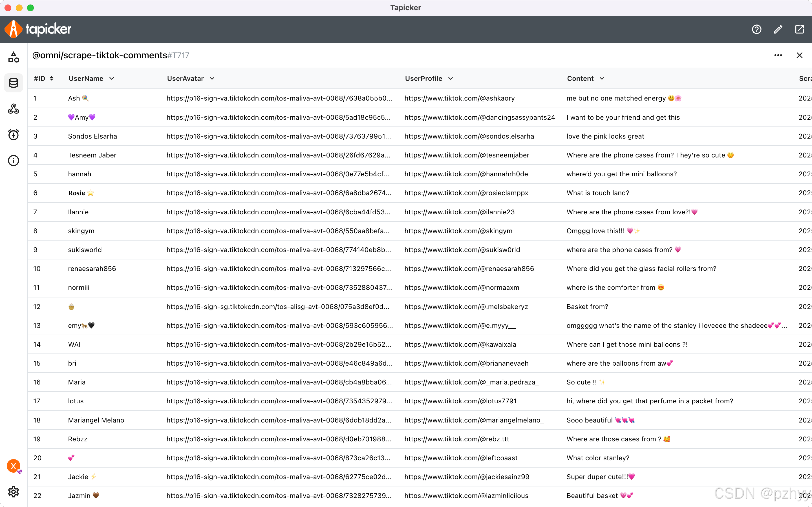Click the pencil edit icon in header

pyautogui.click(x=778, y=30)
